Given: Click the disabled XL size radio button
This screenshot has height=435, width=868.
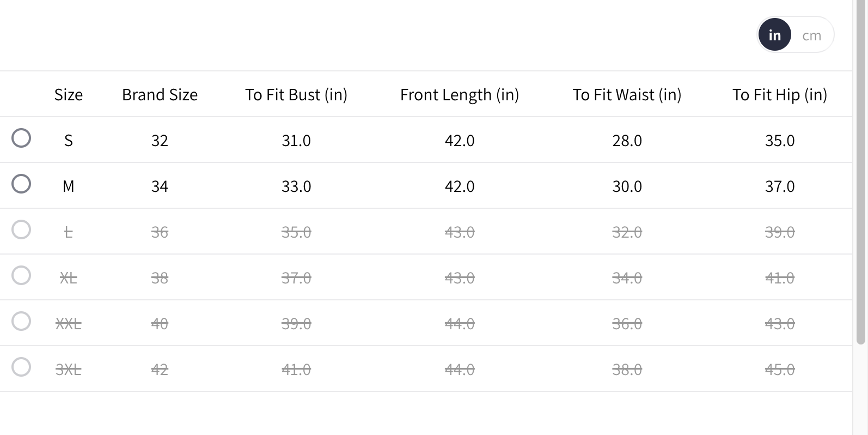Looking at the screenshot, I should coord(21,275).
